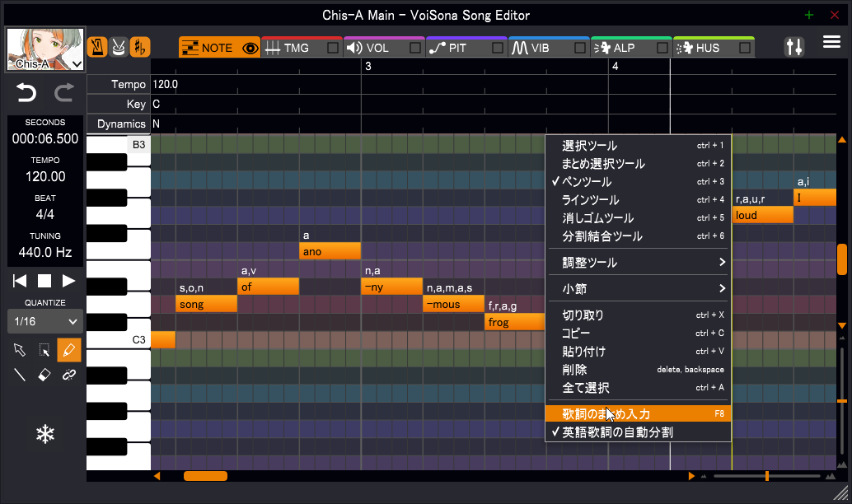Image resolution: width=852 pixels, height=504 pixels.
Task: Zoom in with the large mountain icon
Action: tap(831, 476)
